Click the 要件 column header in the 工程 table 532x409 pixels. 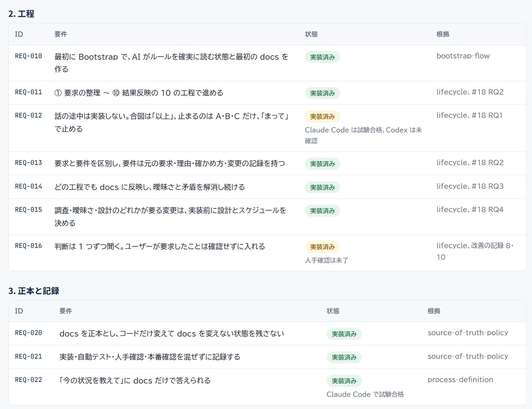tap(61, 34)
